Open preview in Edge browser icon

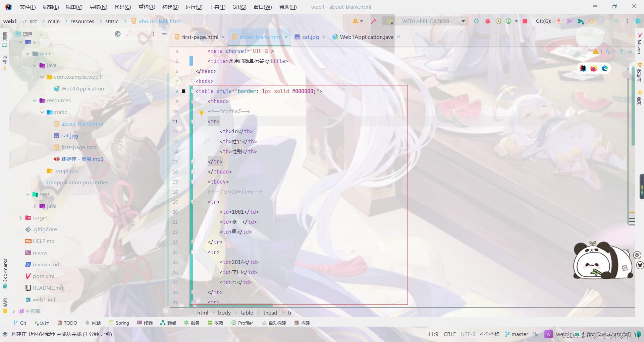click(605, 68)
